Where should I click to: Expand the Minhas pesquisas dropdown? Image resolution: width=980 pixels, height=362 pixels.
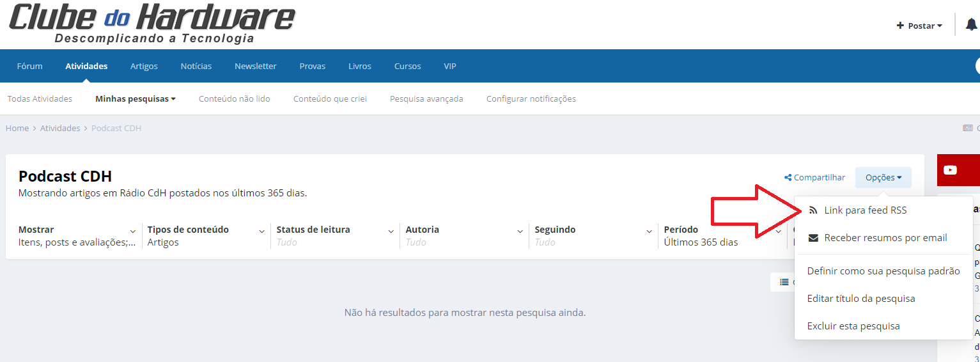tap(136, 99)
